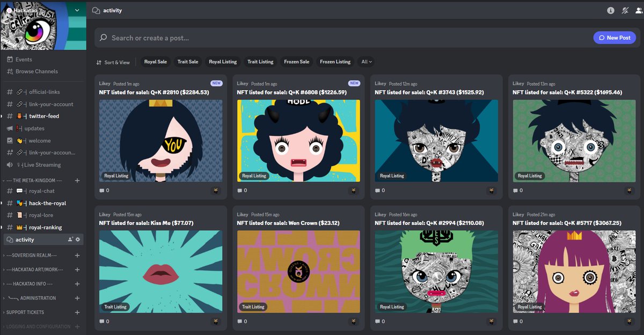Click the reaction emoji on Wen Crown post
Viewport: 644px width, 335px height.
354,322
